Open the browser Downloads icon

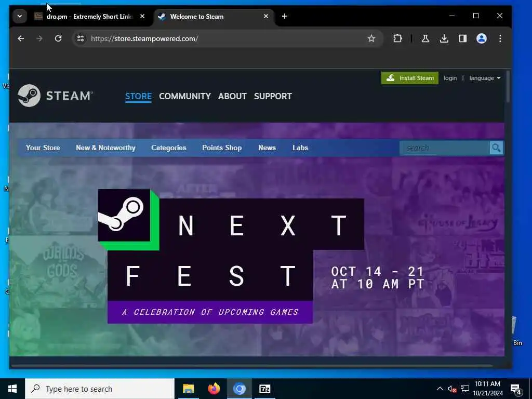click(444, 38)
